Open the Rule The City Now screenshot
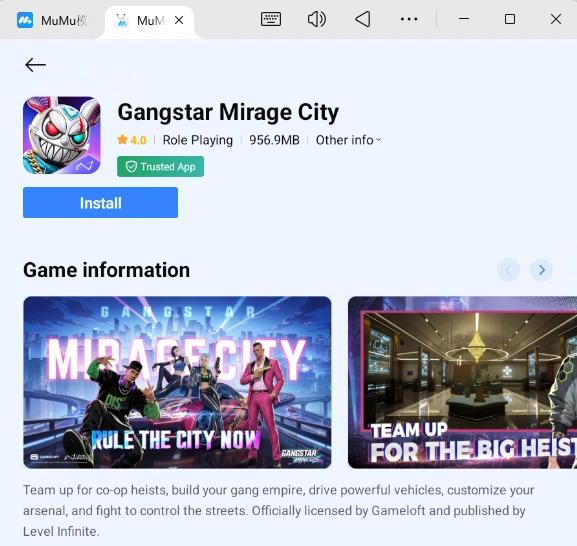The image size is (577, 546). point(177,382)
